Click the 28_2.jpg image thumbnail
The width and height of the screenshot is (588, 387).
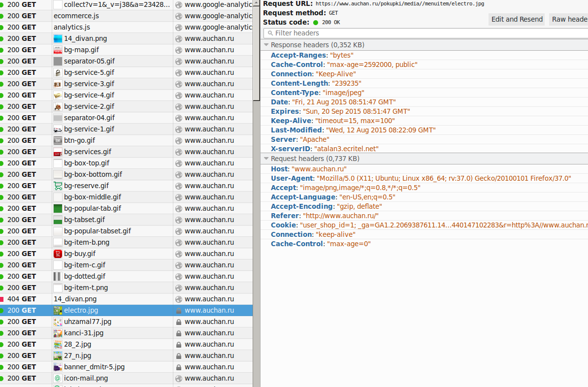(x=58, y=344)
